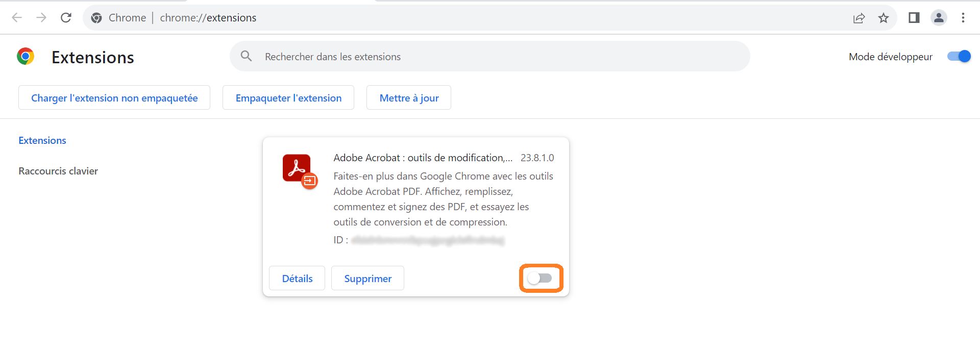Click the Chrome security lock icon

pos(96,18)
